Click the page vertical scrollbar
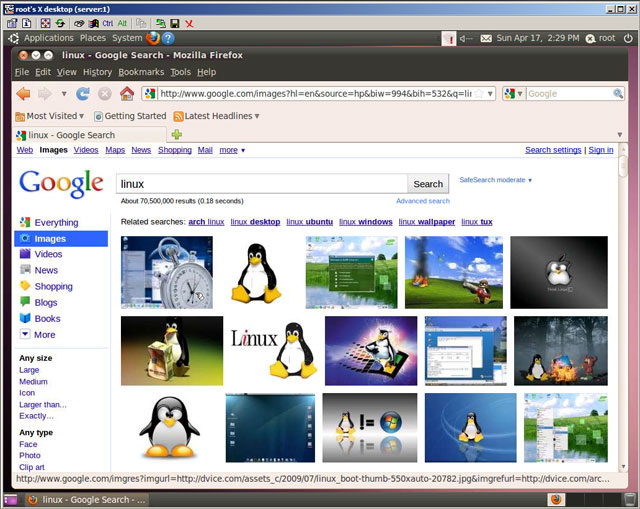 pos(623,308)
